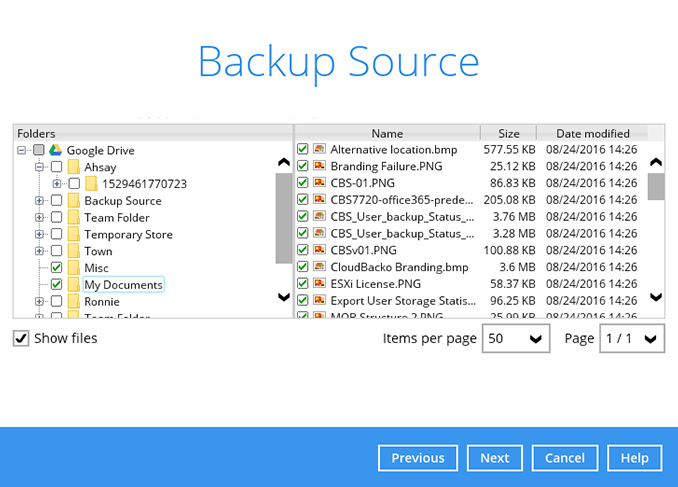Screen dimensions: 678x487
Task: Click the file list scroll down arrow
Action: 656,297
